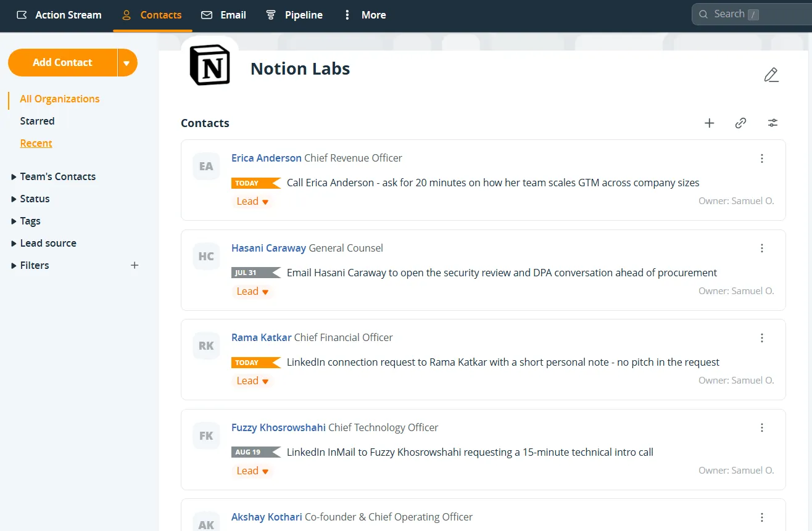Click the Chief Technology Officer title text

click(383, 427)
